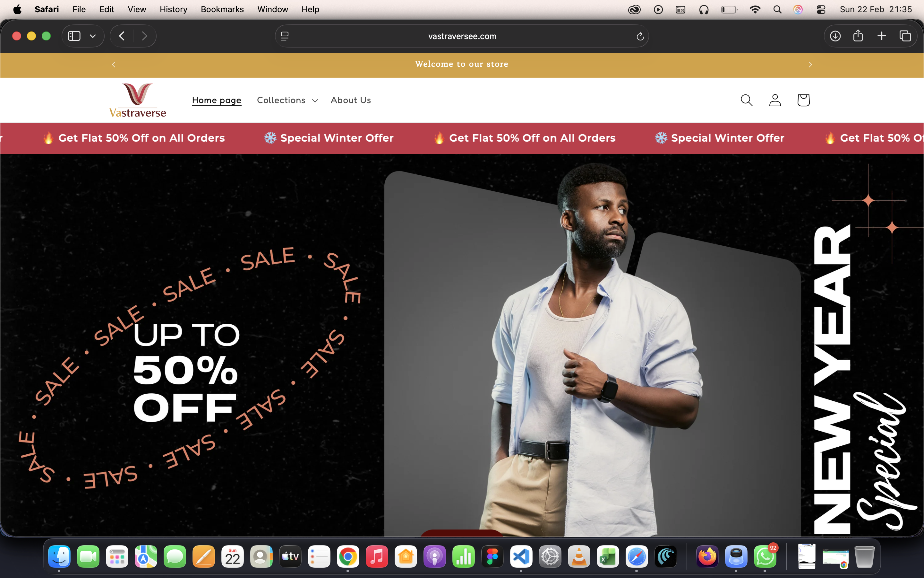Open Visual Studio Code from the Dock

tap(521, 556)
